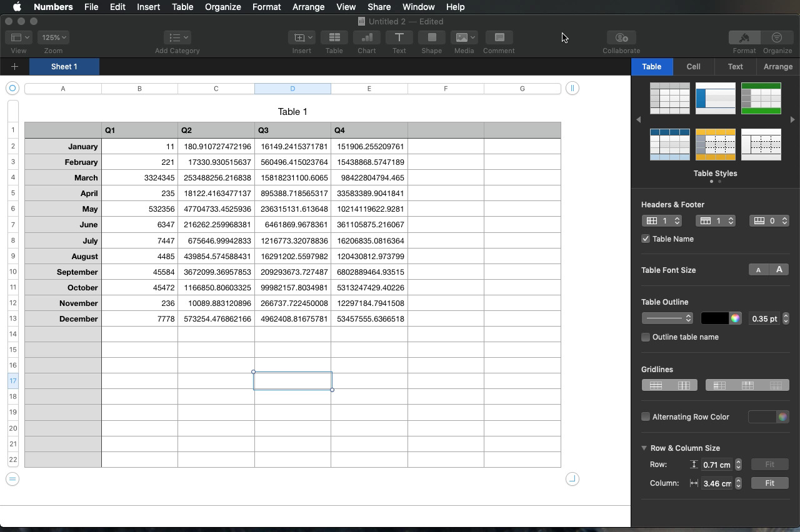Switch to the Arrange inspector tab
The height and width of the screenshot is (532, 800).
[777, 66]
